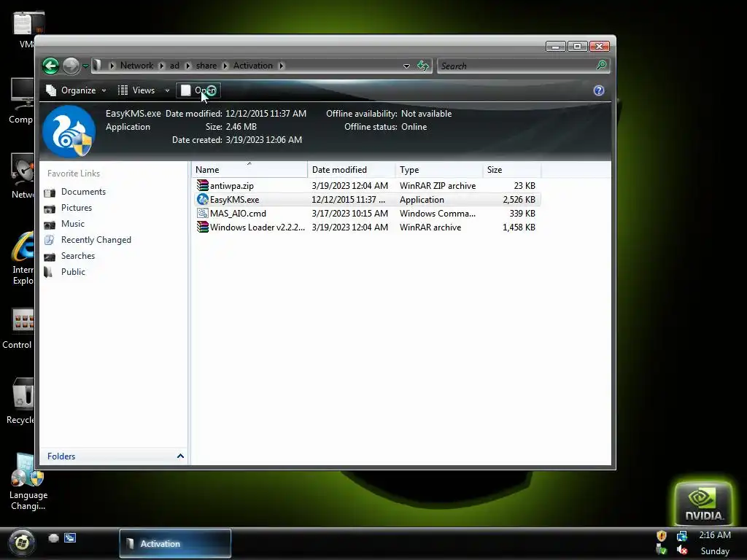Click the EasyKMS.exe file icon

pyautogui.click(x=203, y=199)
